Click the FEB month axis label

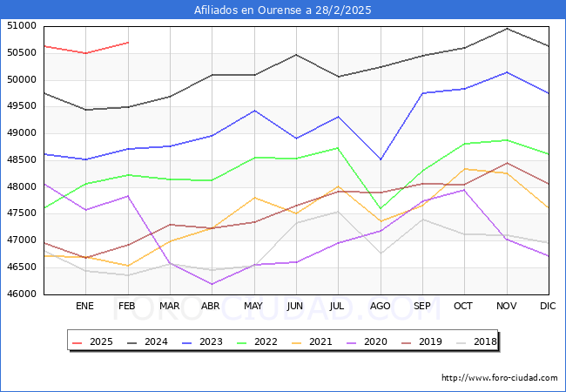[x=127, y=306]
